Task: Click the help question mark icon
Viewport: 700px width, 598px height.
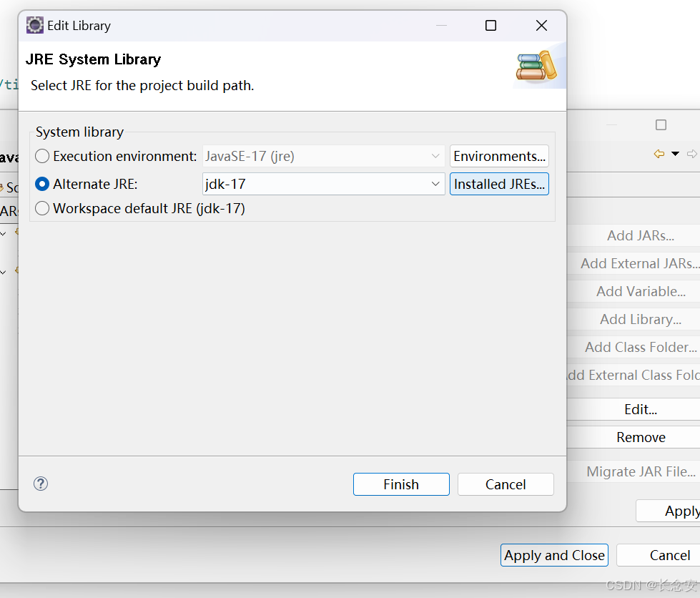Action: pyautogui.click(x=41, y=484)
